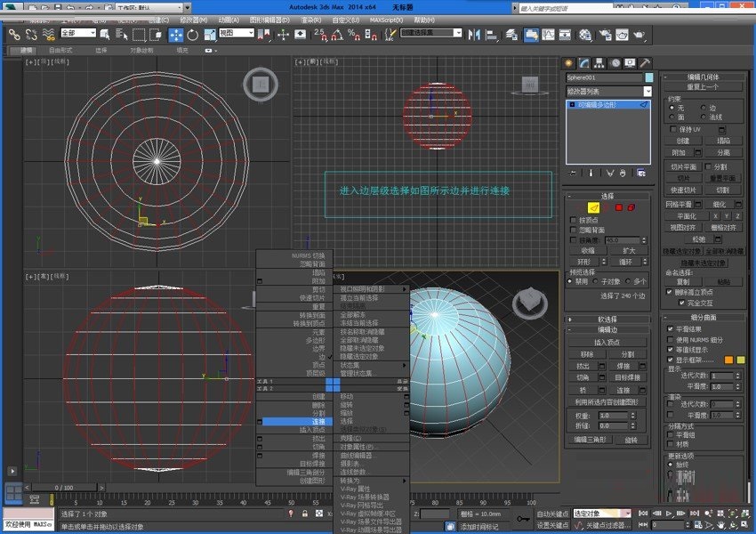Open the 修改器列表 modifier dropdown
Viewport: 756px width, 534px height.
[x=609, y=91]
